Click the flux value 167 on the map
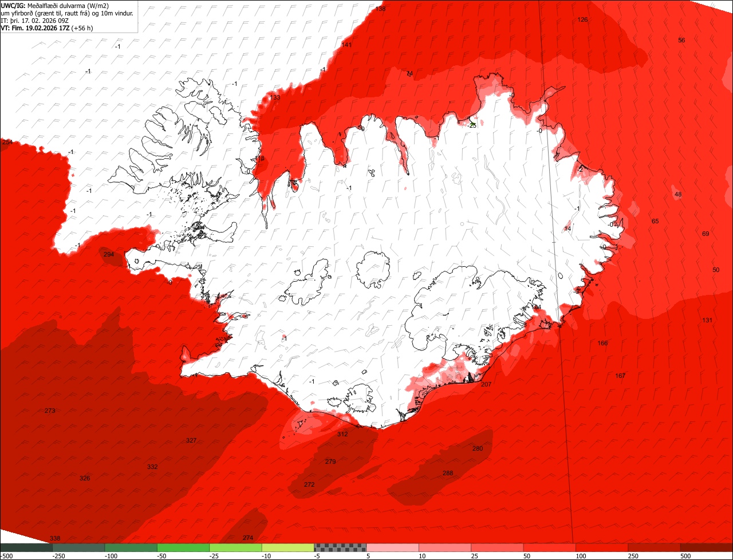733x560 pixels. pyautogui.click(x=620, y=376)
